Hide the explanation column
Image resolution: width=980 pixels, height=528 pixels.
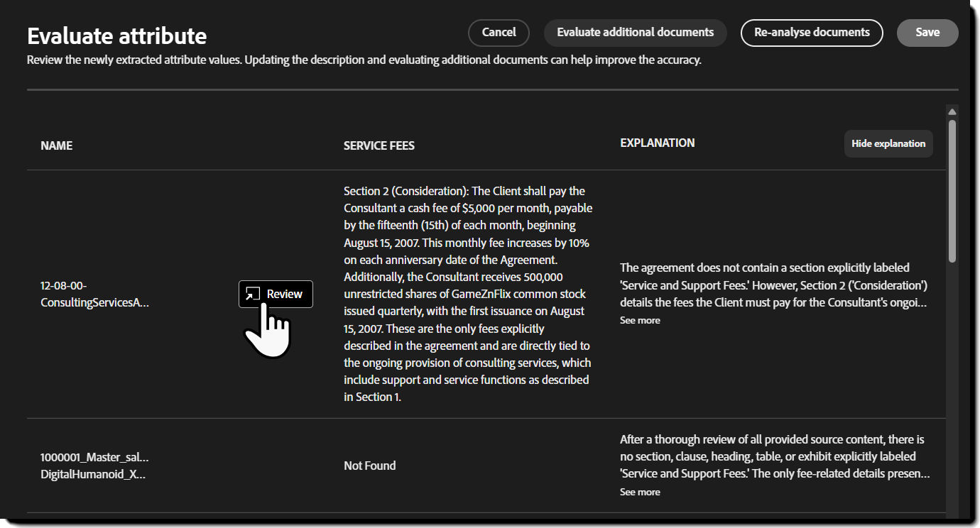[x=888, y=143]
